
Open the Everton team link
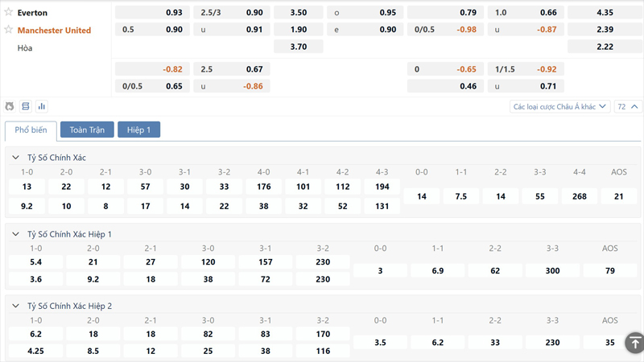coord(32,13)
